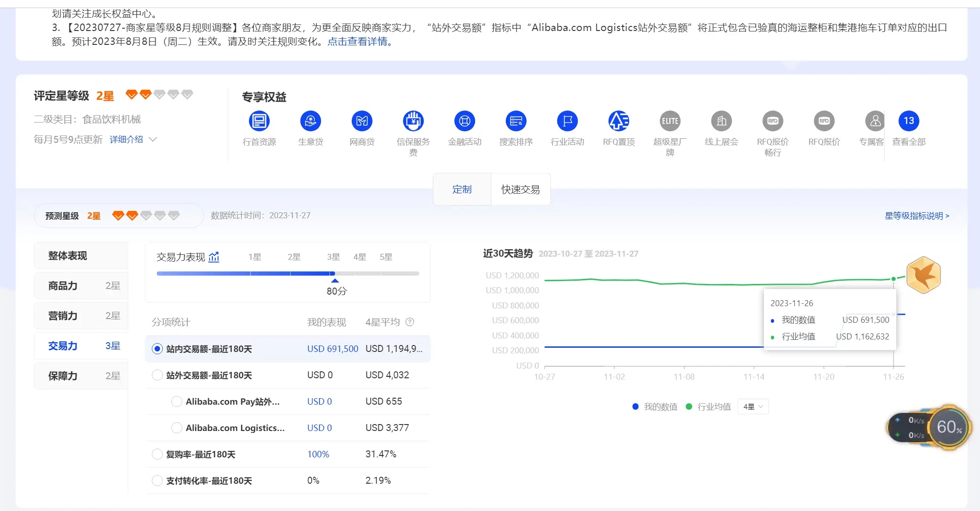Open the 4星 industry average dropdown
This screenshot has width=980, height=511.
point(753,406)
